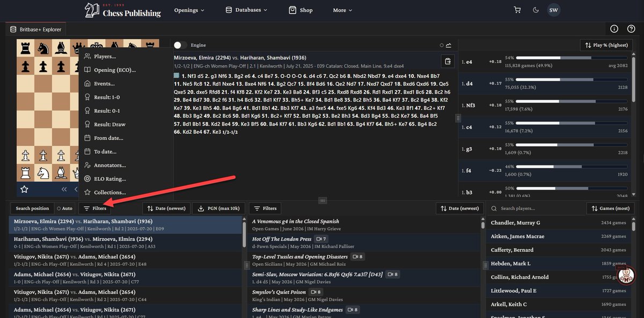Toggle dark mode moon icon
The height and width of the screenshot is (318, 644).
[536, 10]
